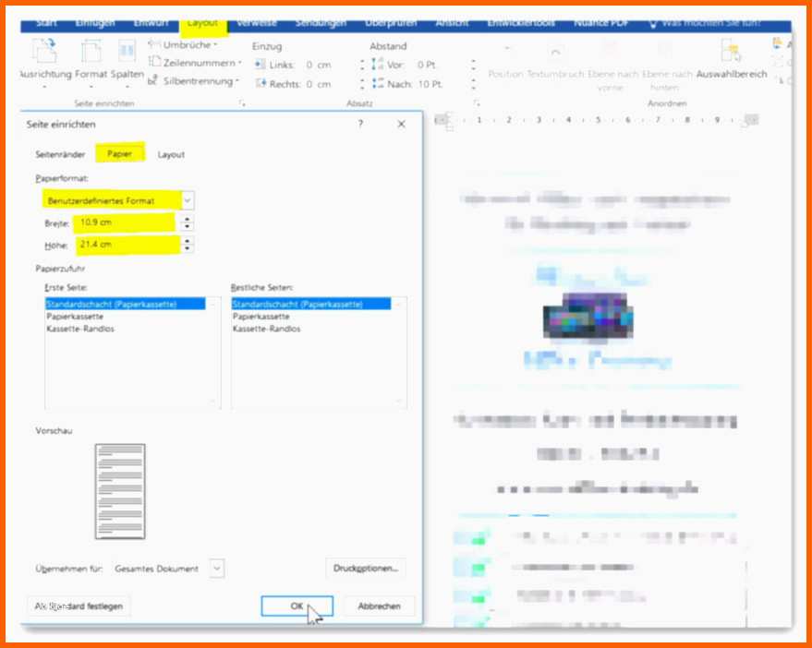Switch to the Start ribbon tab
The image size is (812, 648).
(x=46, y=23)
